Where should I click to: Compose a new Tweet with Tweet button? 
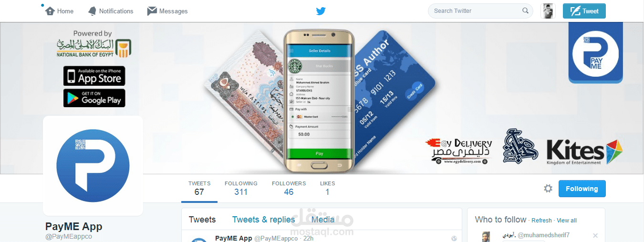click(584, 11)
